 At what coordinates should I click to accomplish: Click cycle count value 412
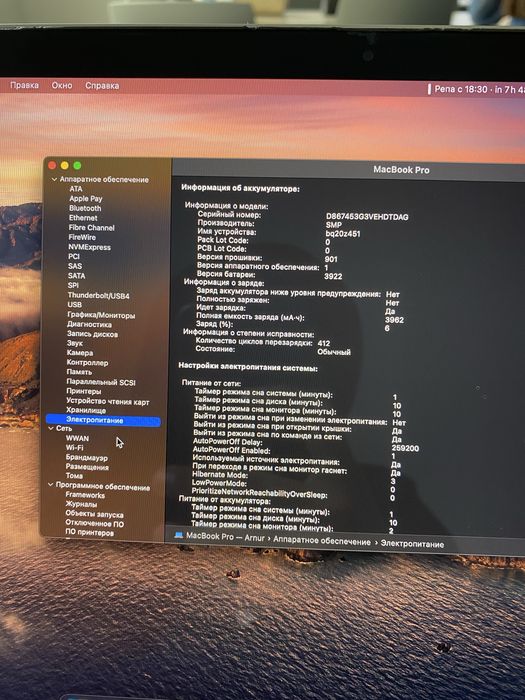tap(323, 343)
